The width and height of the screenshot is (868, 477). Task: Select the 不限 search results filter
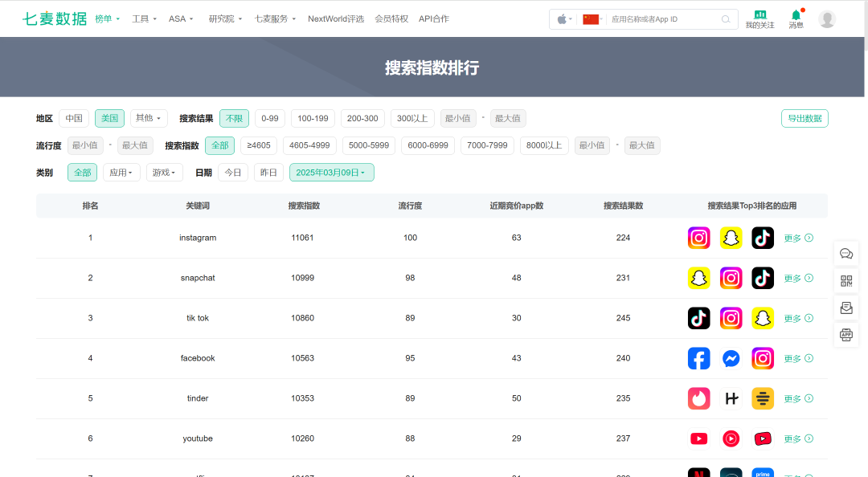point(234,118)
